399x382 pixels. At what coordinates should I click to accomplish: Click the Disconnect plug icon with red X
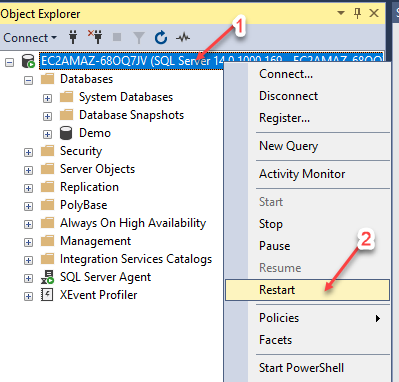(95, 37)
